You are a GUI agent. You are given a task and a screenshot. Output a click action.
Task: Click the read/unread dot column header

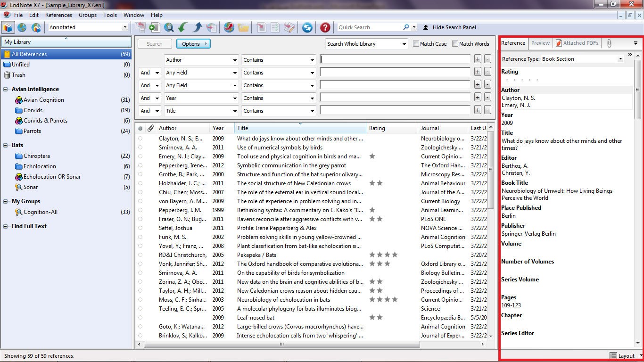(140, 128)
